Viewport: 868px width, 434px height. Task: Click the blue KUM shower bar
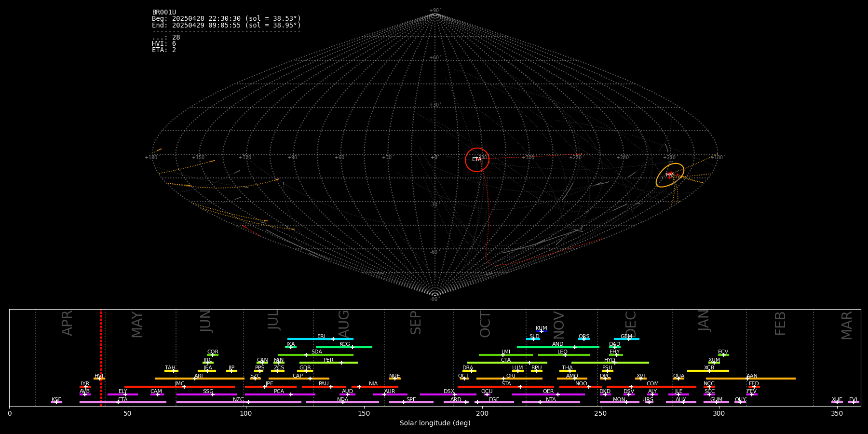[x=541, y=331]
